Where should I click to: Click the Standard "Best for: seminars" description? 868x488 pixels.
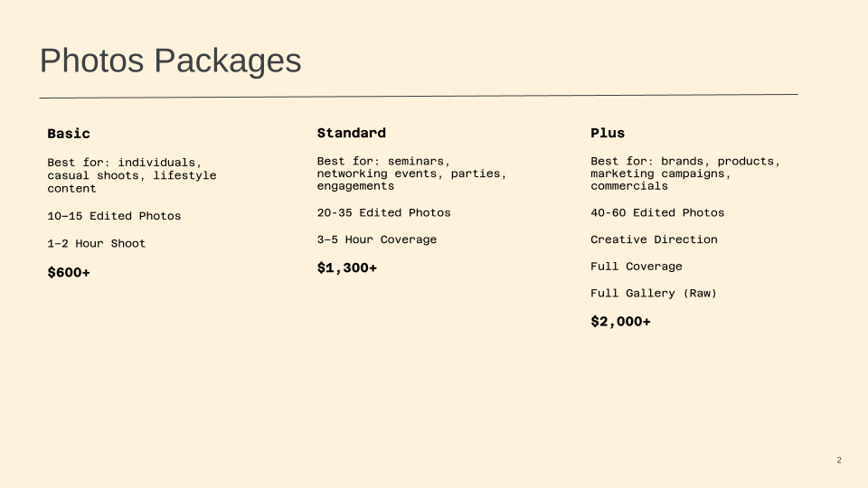tap(411, 174)
